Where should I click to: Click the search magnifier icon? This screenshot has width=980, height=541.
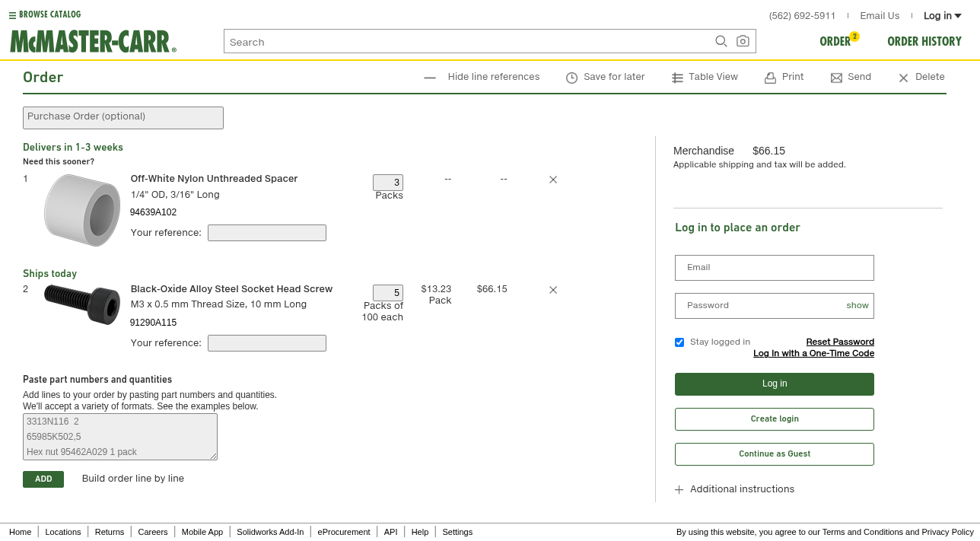(721, 42)
